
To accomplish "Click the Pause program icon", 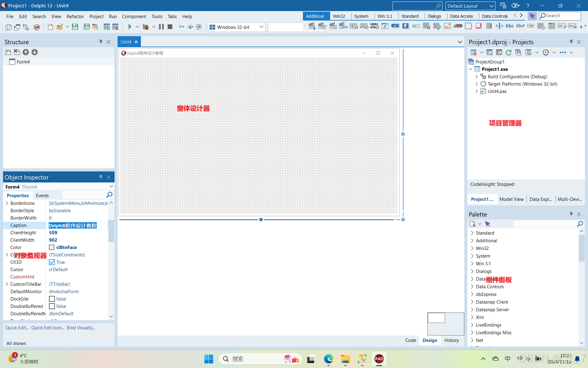I will click(x=161, y=27).
